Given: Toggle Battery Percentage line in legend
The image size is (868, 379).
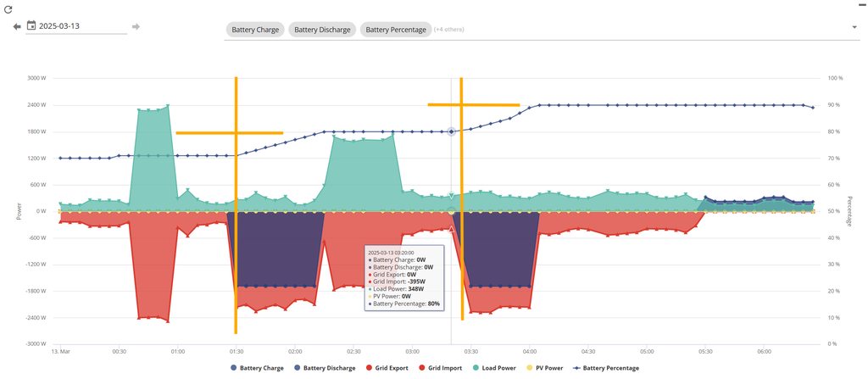Looking at the screenshot, I should coord(605,368).
